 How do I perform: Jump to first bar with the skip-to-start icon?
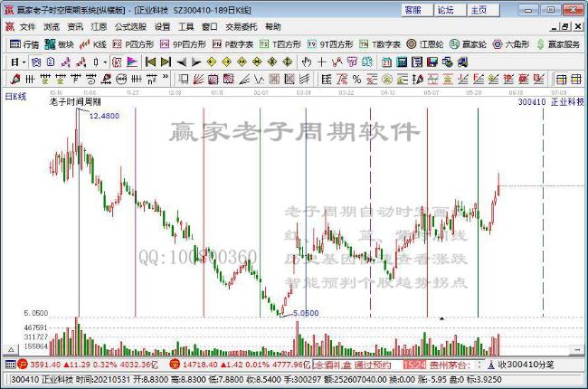tap(151, 62)
